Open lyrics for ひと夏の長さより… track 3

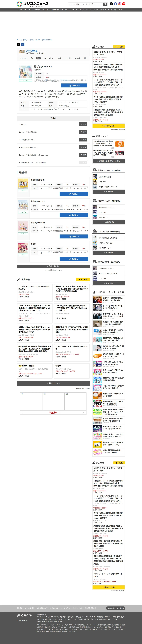coord(83,139)
